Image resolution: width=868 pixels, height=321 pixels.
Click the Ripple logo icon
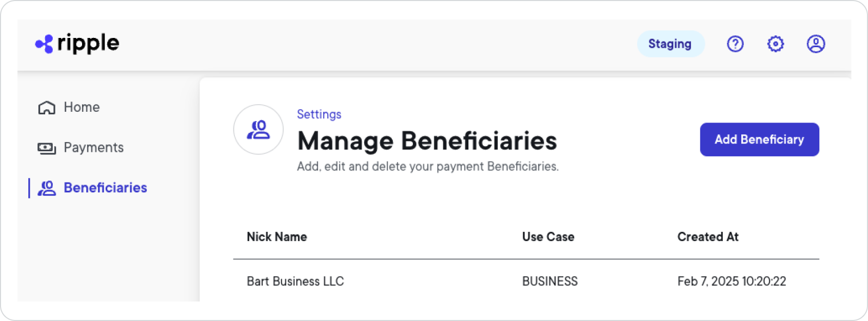[44, 44]
